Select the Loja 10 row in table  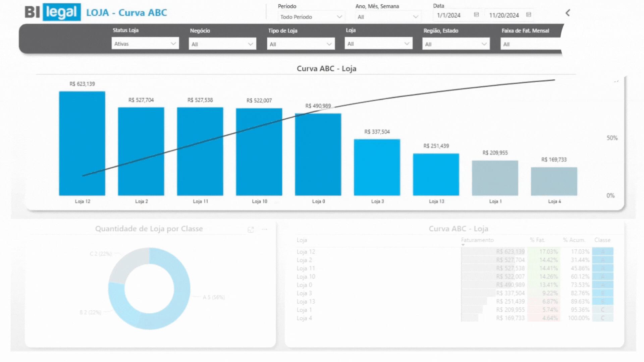pos(306,277)
